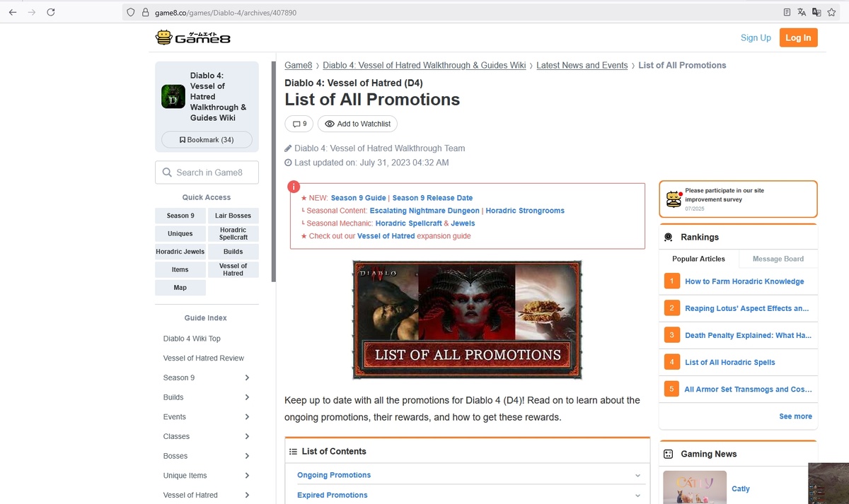The width and height of the screenshot is (849, 504).
Task: Click the Rankings section icon
Action: 668,238
